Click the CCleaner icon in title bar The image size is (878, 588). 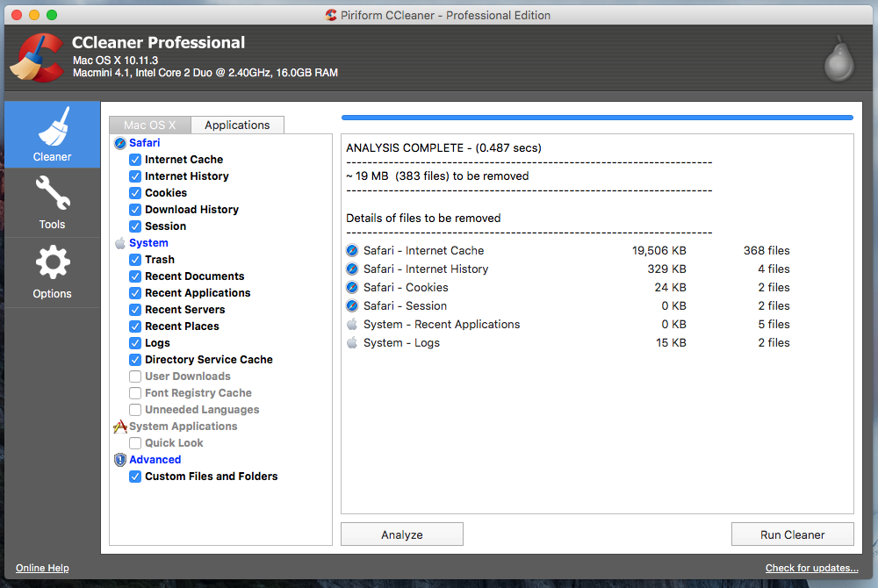pos(331,15)
